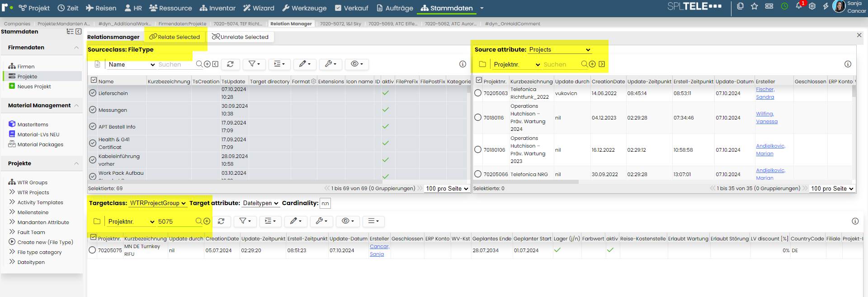Click Relate Selected button
This screenshot has width=868, height=297.
point(175,37)
